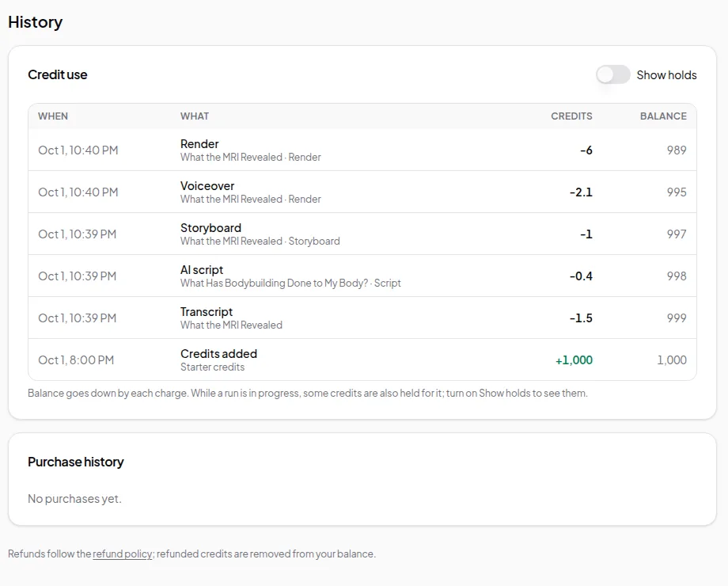Click the 989 balance value
This screenshot has width=728, height=586.
click(677, 150)
